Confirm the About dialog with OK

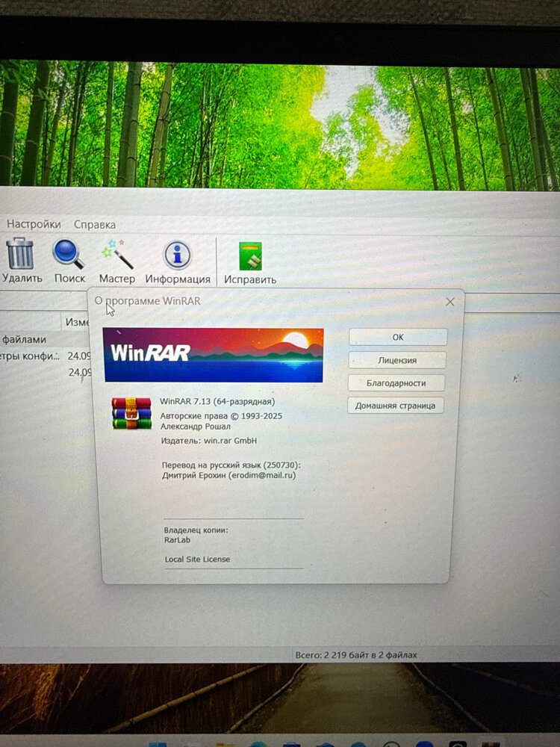pyautogui.click(x=398, y=337)
